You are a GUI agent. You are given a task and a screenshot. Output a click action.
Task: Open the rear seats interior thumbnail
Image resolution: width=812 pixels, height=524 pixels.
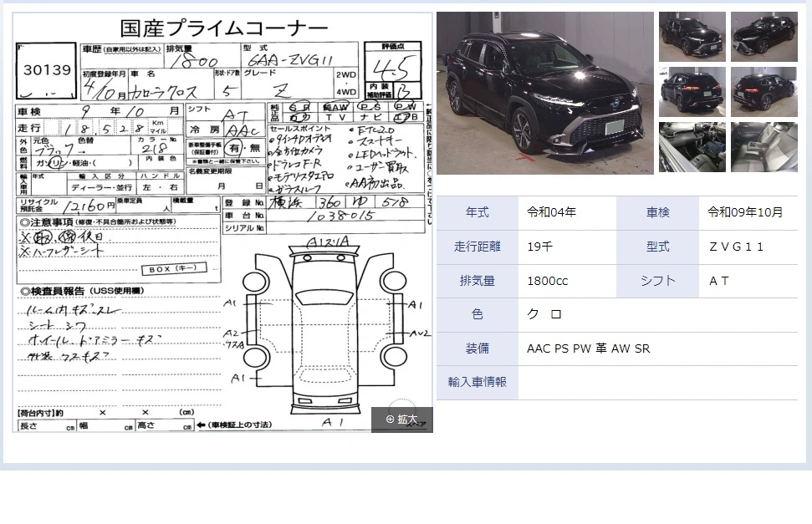point(763,147)
